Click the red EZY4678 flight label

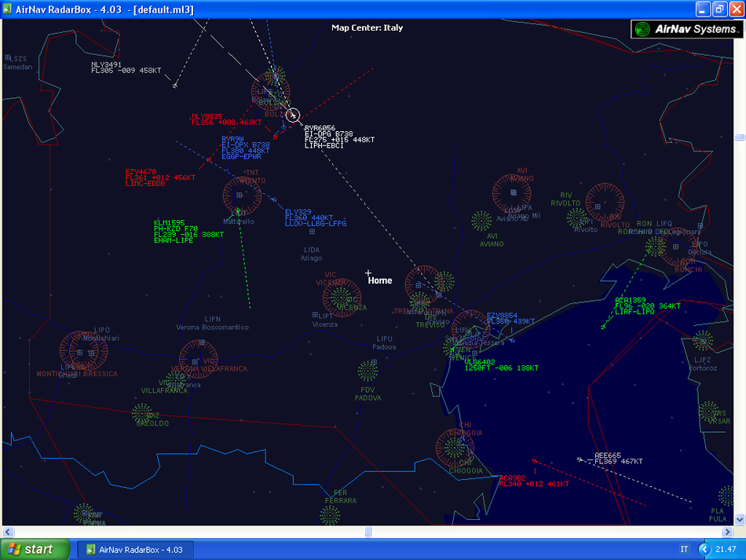160,178
